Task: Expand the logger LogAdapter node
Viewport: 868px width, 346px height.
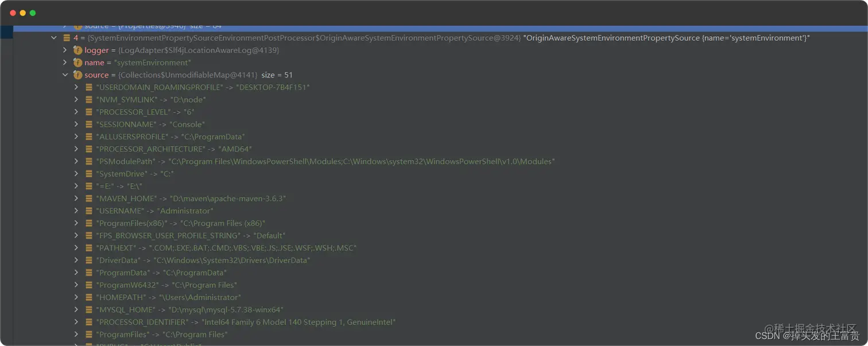Action: (65, 50)
